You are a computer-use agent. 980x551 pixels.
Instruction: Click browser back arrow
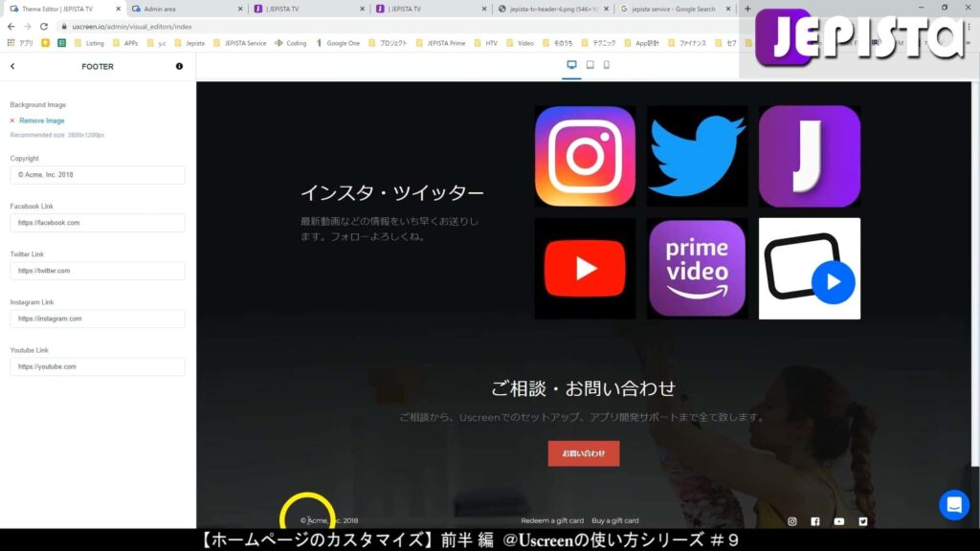pos(11,26)
